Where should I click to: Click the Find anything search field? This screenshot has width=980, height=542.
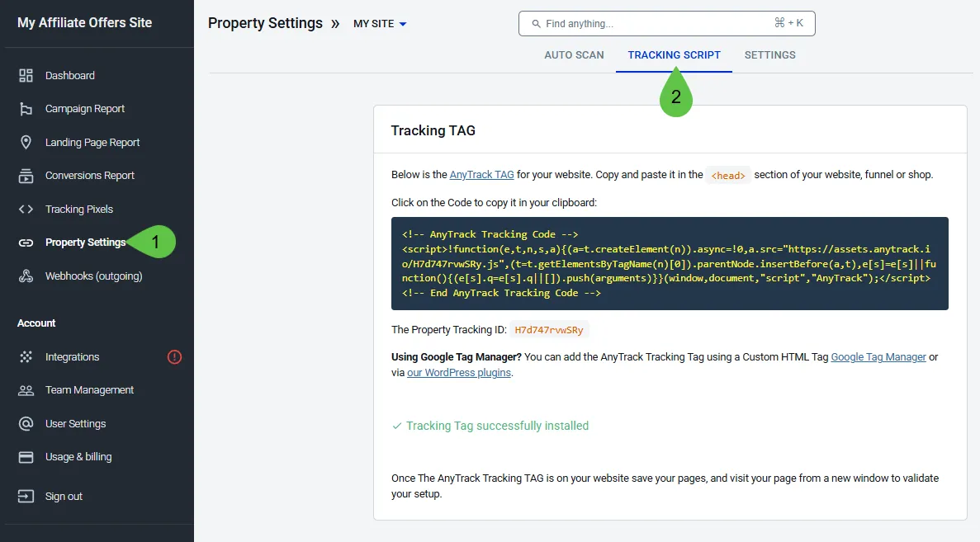(x=667, y=24)
